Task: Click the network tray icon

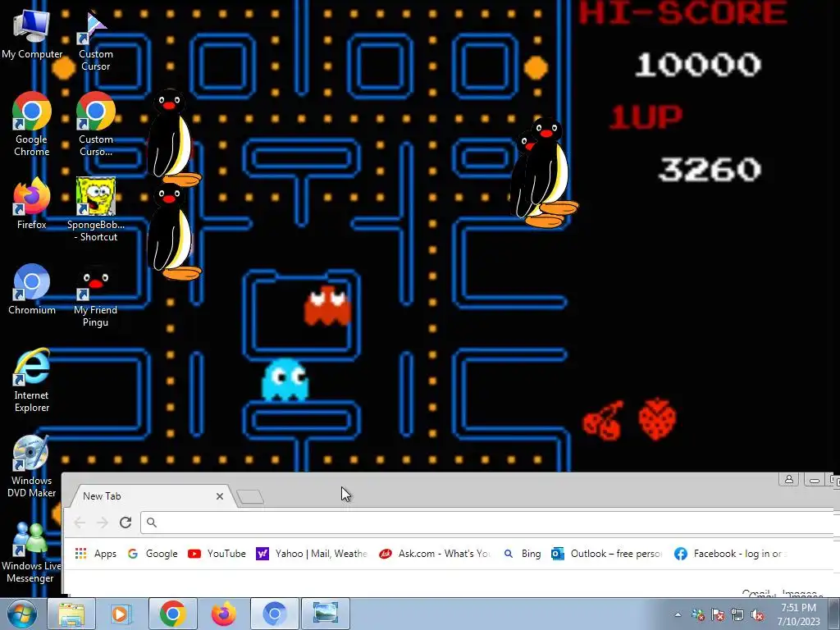Action: [737, 615]
